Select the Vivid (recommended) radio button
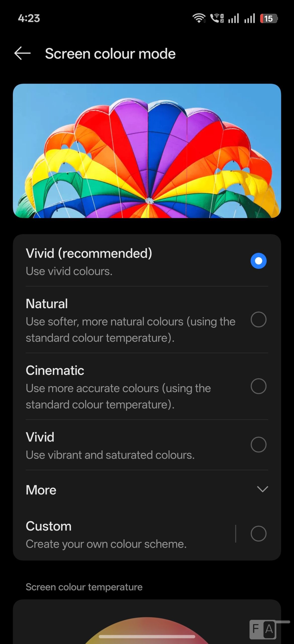The height and width of the screenshot is (644, 294). pyautogui.click(x=258, y=261)
